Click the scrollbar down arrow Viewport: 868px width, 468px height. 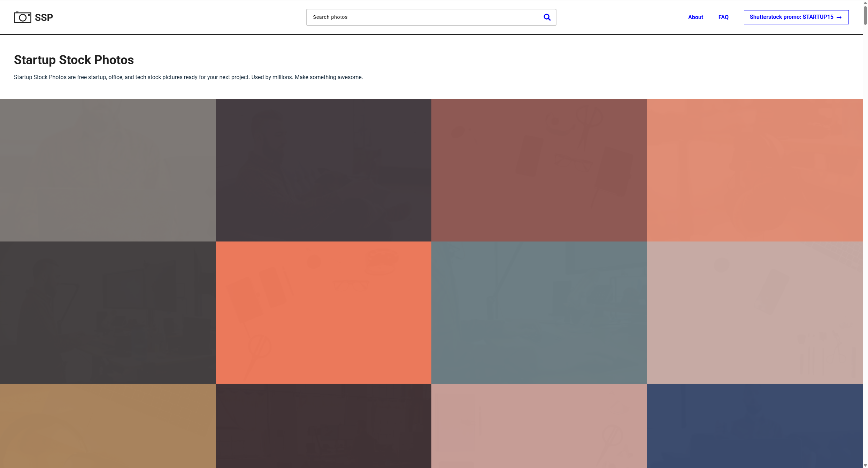(x=865, y=465)
